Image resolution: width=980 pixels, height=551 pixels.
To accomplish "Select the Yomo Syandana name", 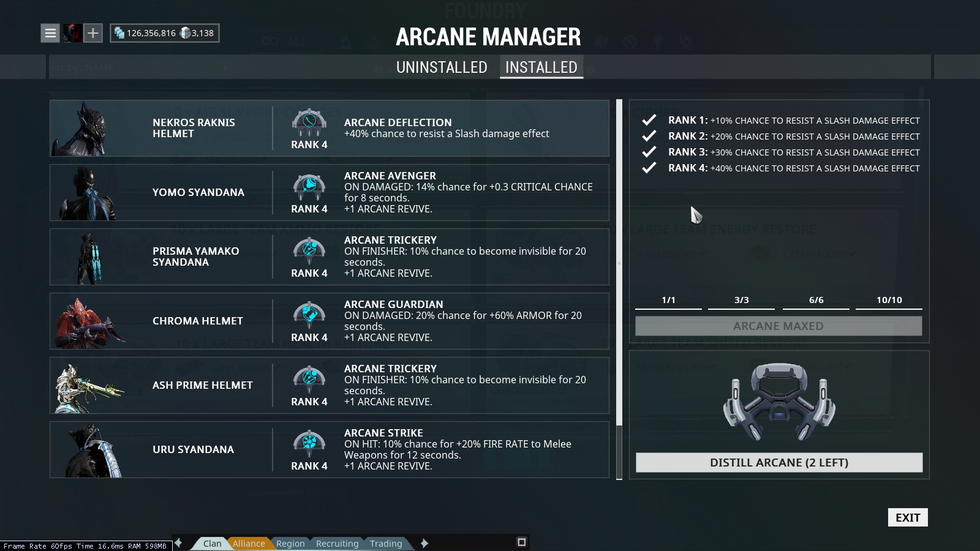I will 198,192.
